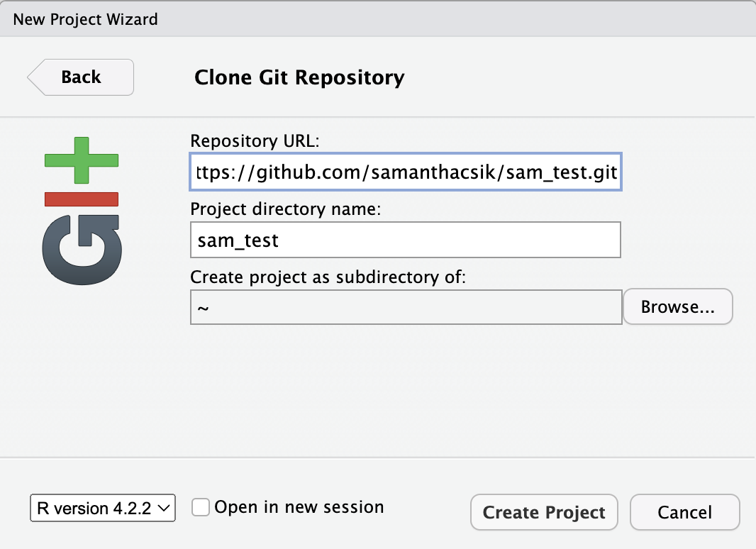Click the subdirectory path field showing tilde
The image size is (756, 549).
(x=406, y=308)
